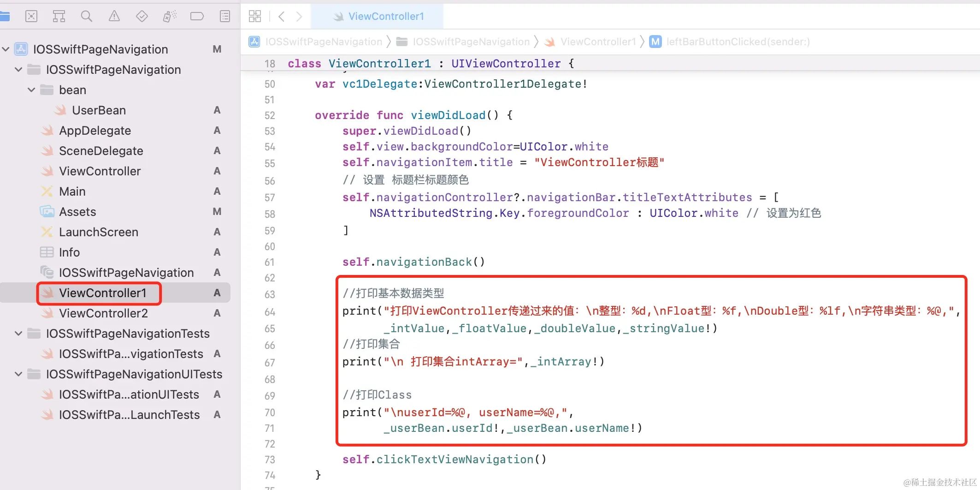Screen dimensions: 980x490
Task: Open the AppDelegate swift file
Action: [x=94, y=131]
